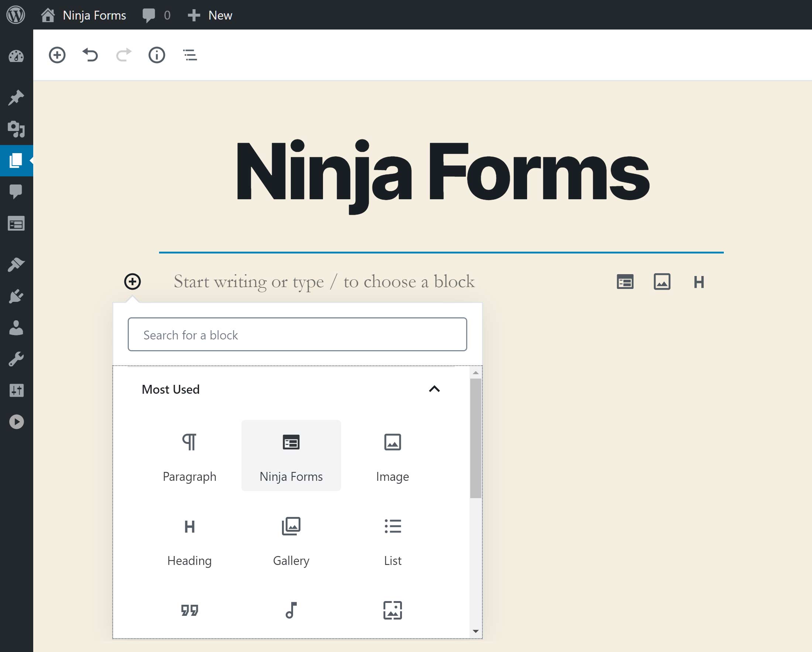This screenshot has height=652, width=812.
Task: Select the cover image block thumbnail
Action: (393, 611)
